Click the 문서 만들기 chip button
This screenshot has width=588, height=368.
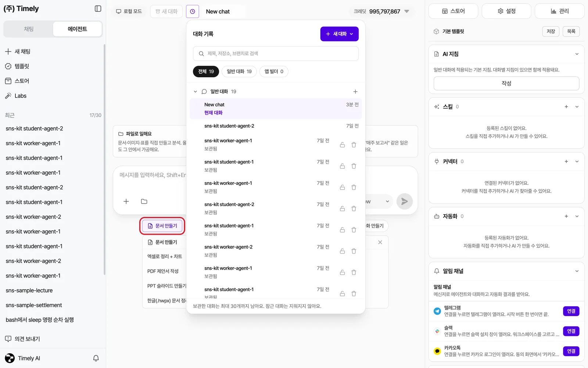coord(162,226)
